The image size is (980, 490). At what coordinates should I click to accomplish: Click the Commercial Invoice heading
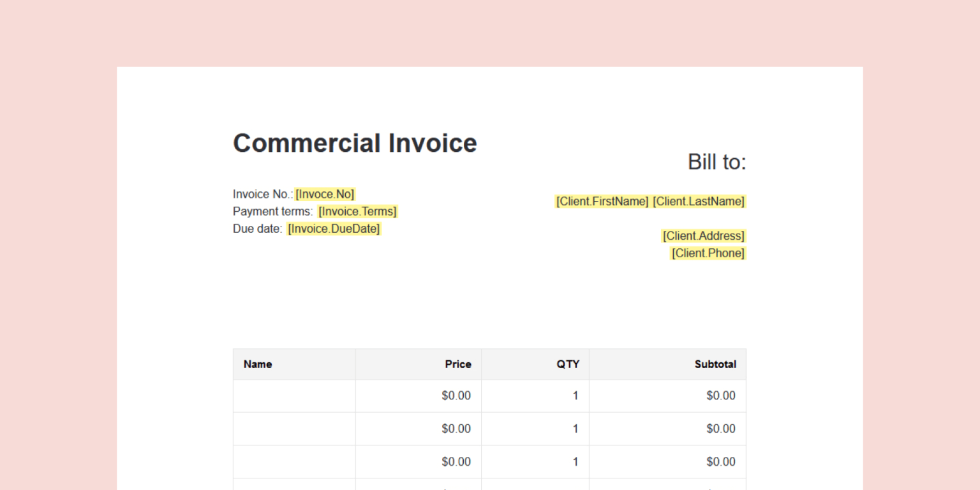[x=355, y=143]
